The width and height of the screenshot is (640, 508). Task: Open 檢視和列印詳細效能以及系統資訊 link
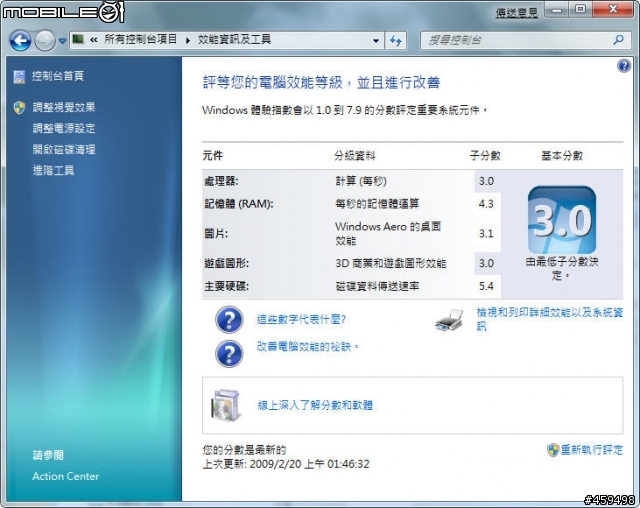550,319
